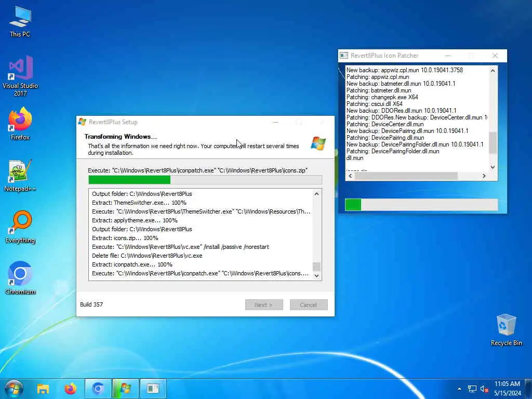The height and width of the screenshot is (399, 532).
Task: Open the taskbar clock and date
Action: click(x=507, y=389)
